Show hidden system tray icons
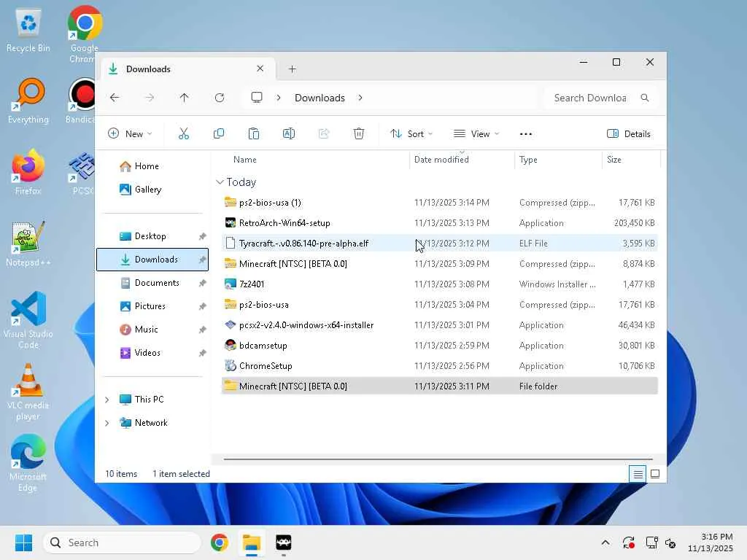The width and height of the screenshot is (747, 560). coord(605,542)
